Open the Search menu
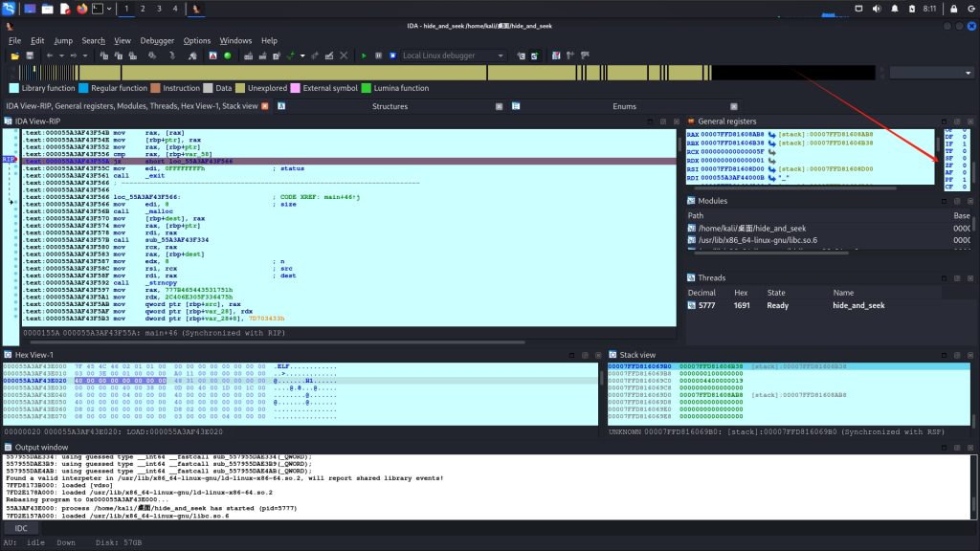 pos(94,40)
